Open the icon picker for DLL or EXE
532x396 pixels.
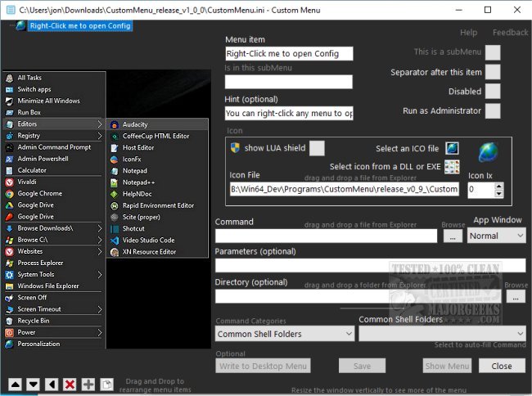click(452, 167)
